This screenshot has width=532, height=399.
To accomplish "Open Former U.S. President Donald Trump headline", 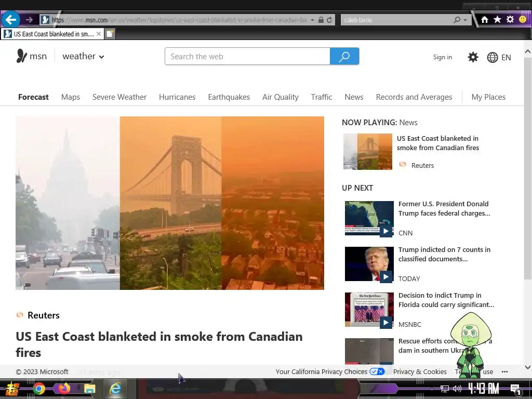I will (x=444, y=208).
